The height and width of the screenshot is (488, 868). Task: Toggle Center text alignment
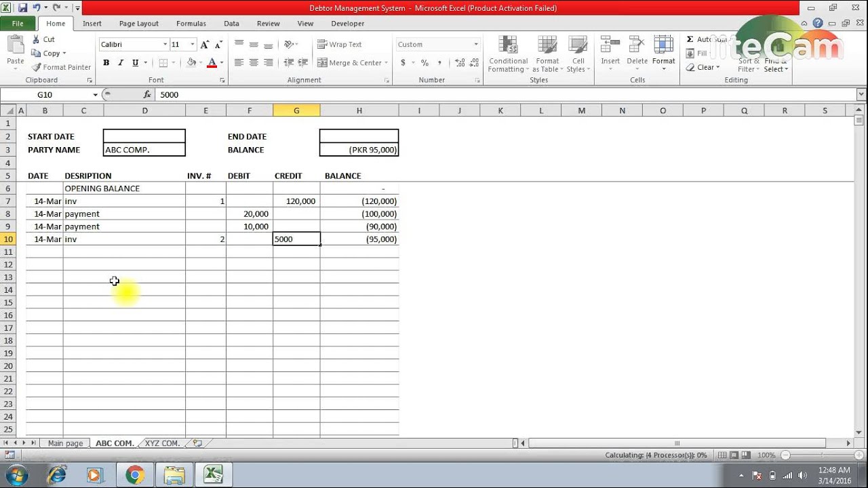(x=254, y=62)
